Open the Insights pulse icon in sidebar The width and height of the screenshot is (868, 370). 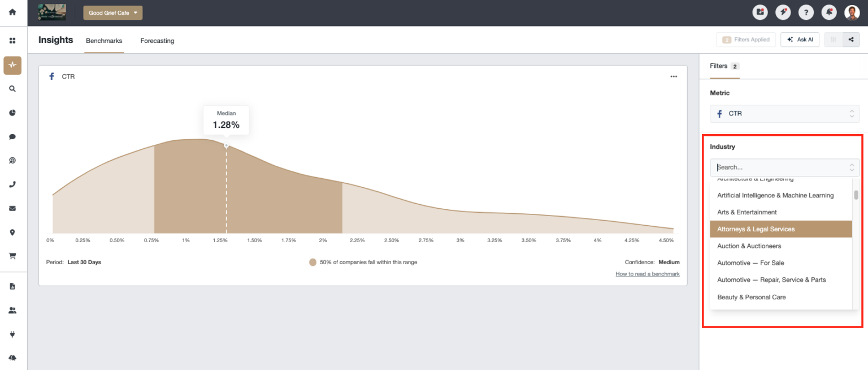[x=12, y=65]
